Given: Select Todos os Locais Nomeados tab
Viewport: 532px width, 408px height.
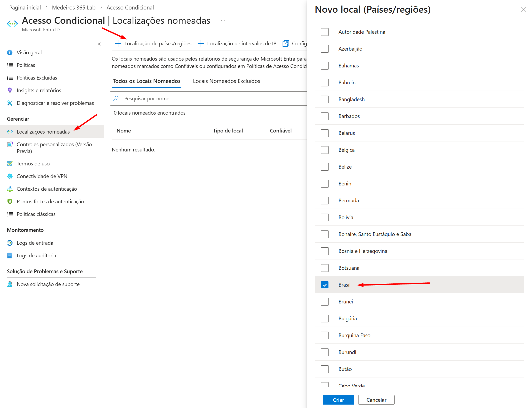Looking at the screenshot, I should coord(147,81).
